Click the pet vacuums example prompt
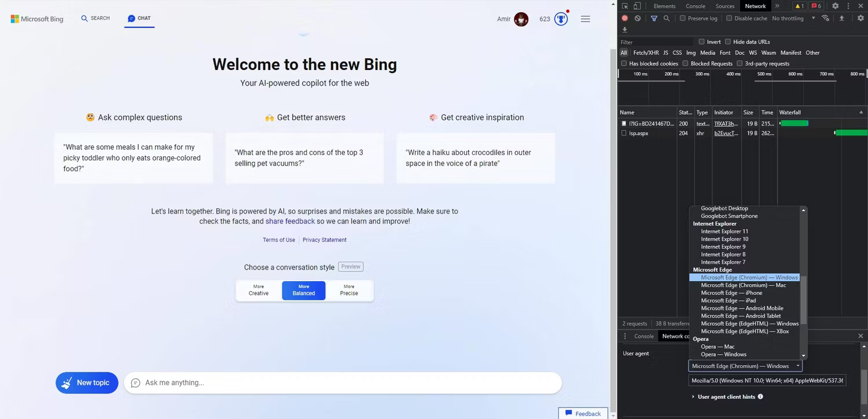Image resolution: width=868 pixels, height=419 pixels. (304, 158)
